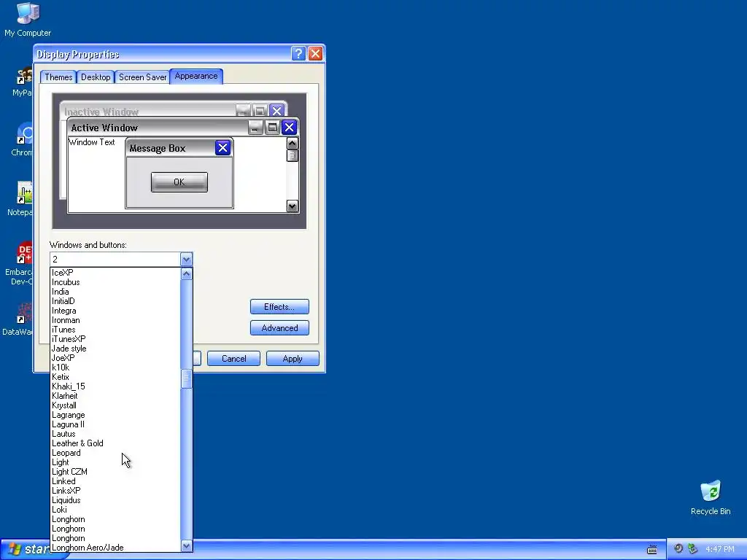The height and width of the screenshot is (560, 747).
Task: Open the Notepad++ desktop shortcut
Action: (x=21, y=198)
